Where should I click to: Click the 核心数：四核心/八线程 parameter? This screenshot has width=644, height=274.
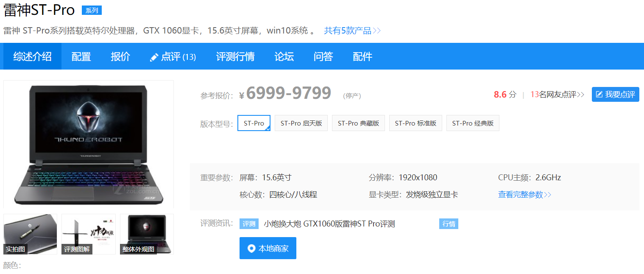(278, 195)
